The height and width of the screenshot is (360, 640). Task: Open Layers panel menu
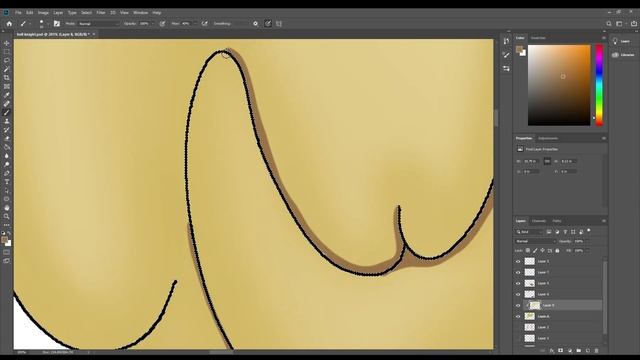(604, 221)
